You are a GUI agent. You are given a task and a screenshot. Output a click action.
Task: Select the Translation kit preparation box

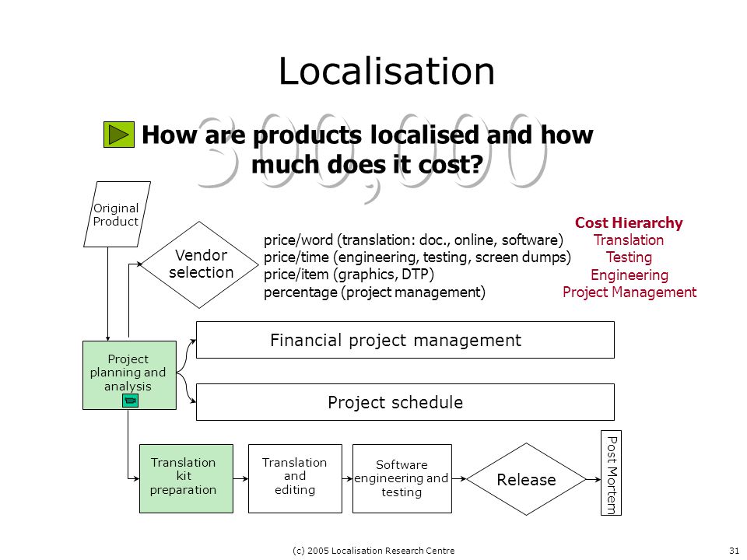186,478
